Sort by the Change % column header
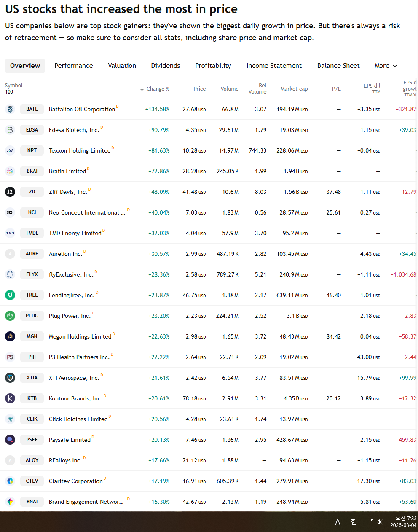The height and width of the screenshot is (532, 418). point(155,89)
